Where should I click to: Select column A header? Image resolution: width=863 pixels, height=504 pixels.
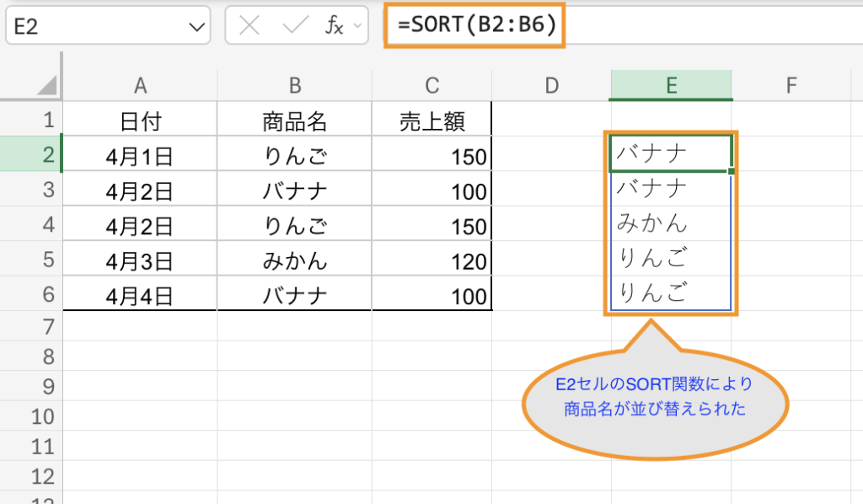(140, 85)
